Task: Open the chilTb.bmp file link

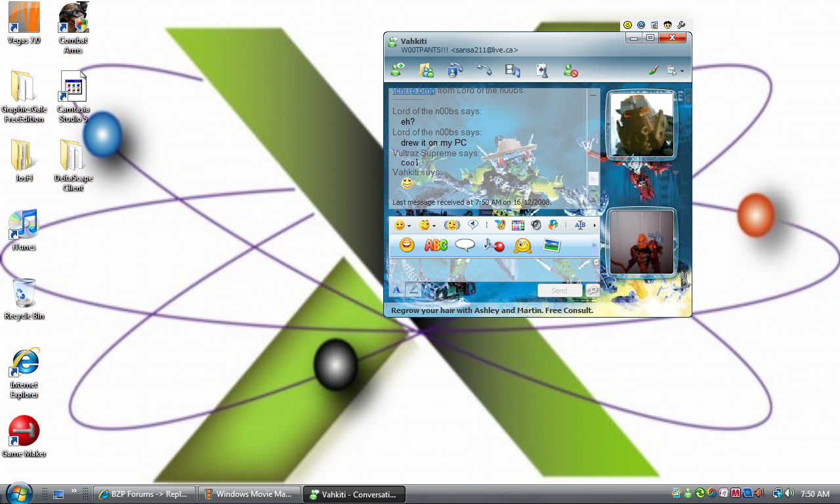Action: coord(412,91)
